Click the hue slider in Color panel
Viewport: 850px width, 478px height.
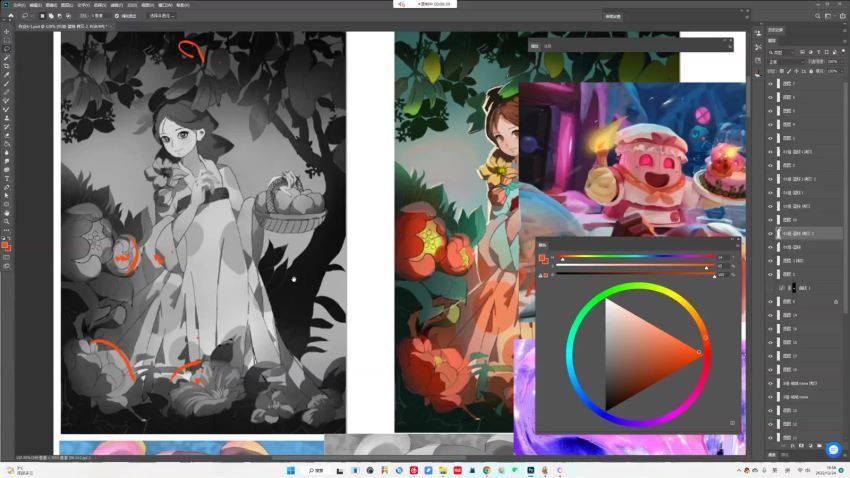click(x=635, y=256)
